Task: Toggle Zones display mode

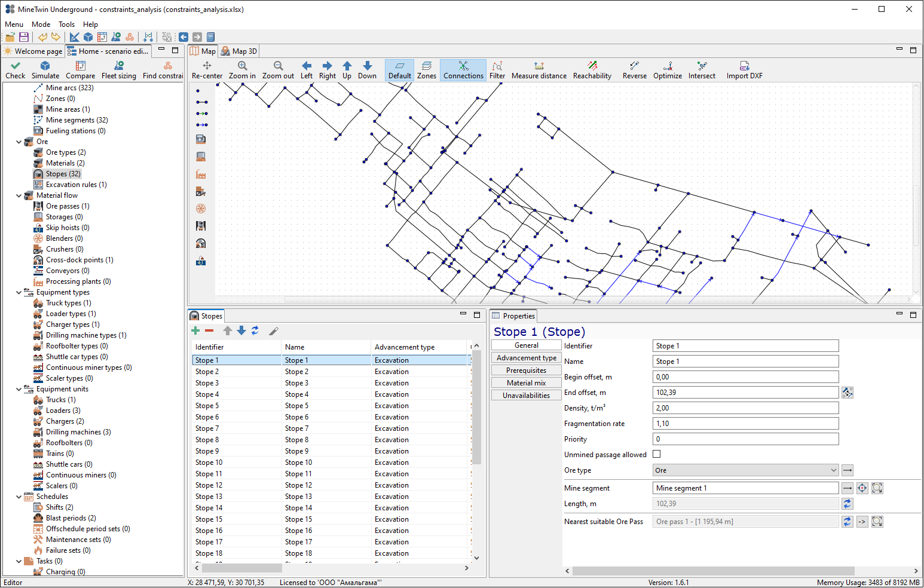Action: (x=427, y=70)
